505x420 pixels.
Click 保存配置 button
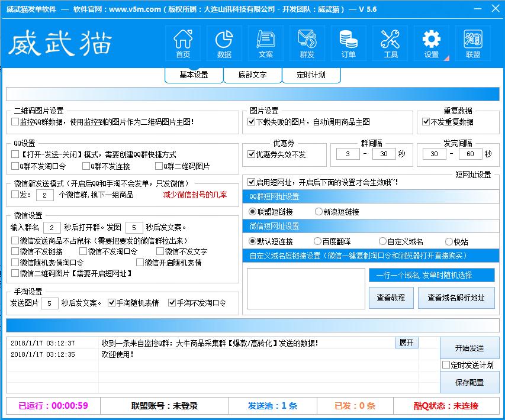coord(469,382)
